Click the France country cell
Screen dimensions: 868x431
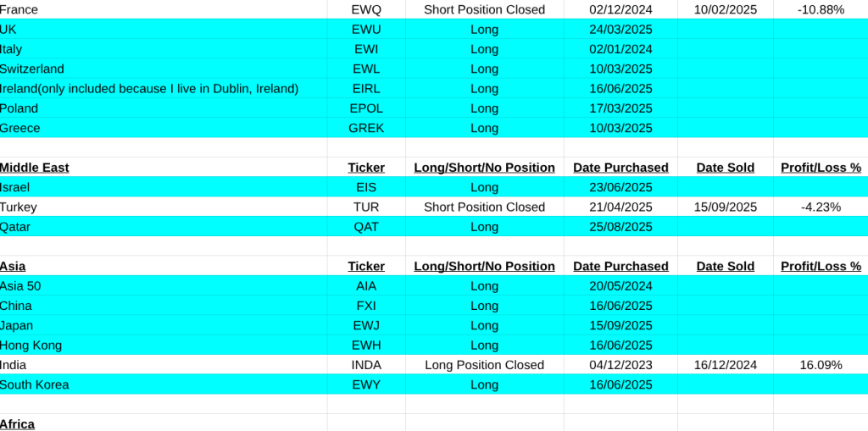[19, 9]
